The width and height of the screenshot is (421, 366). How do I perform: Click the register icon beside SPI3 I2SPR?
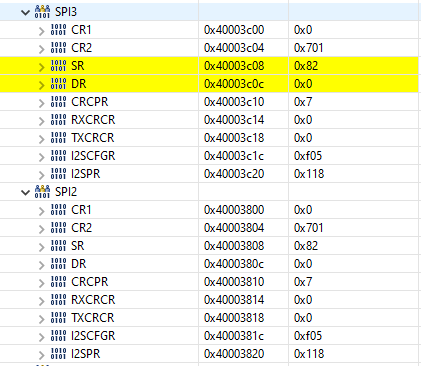point(58,174)
